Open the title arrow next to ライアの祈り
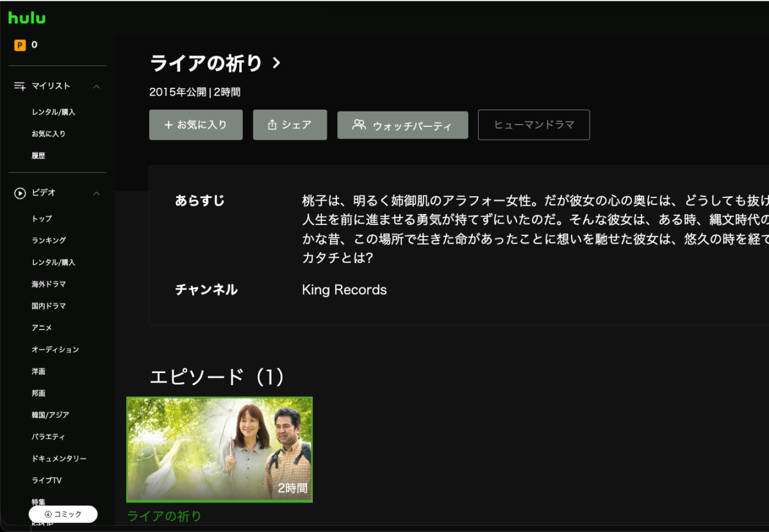 click(x=276, y=63)
